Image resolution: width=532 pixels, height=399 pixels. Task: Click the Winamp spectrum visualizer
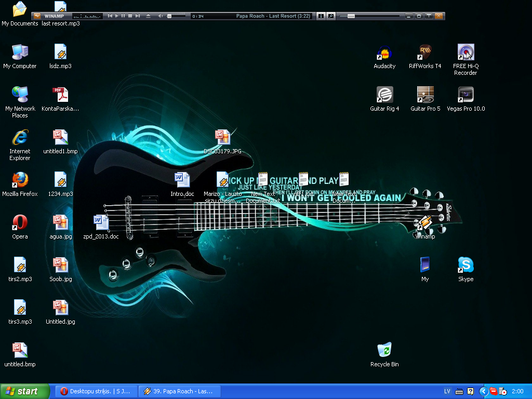click(x=87, y=16)
